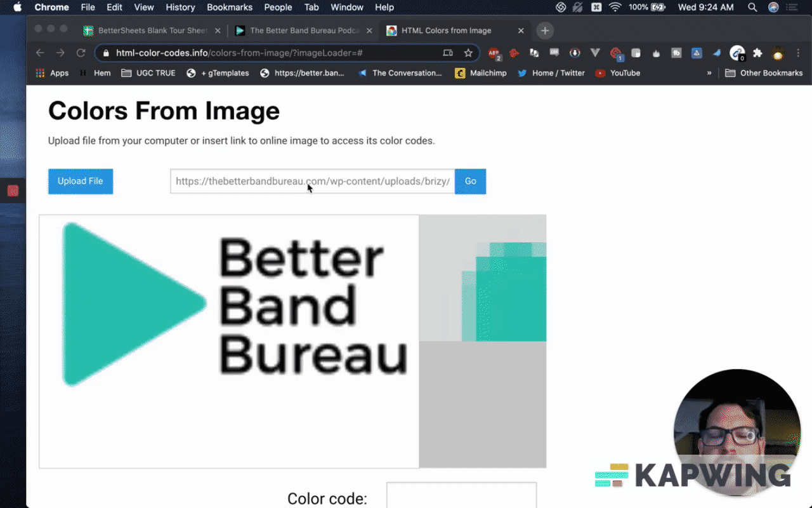Viewport: 812px width, 508px height.
Task: Open the Home / Twitter bookmark
Action: click(551, 73)
